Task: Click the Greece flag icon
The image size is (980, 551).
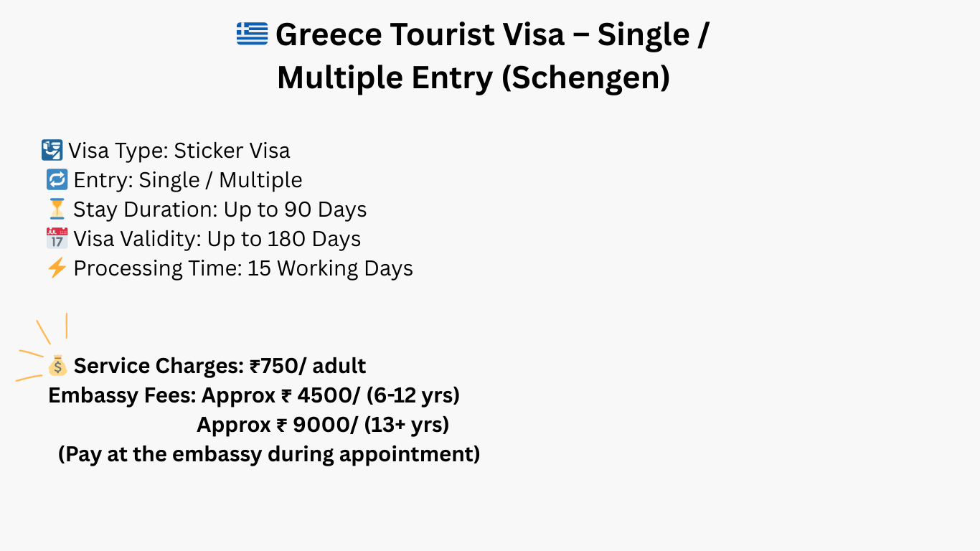Action: click(x=252, y=34)
